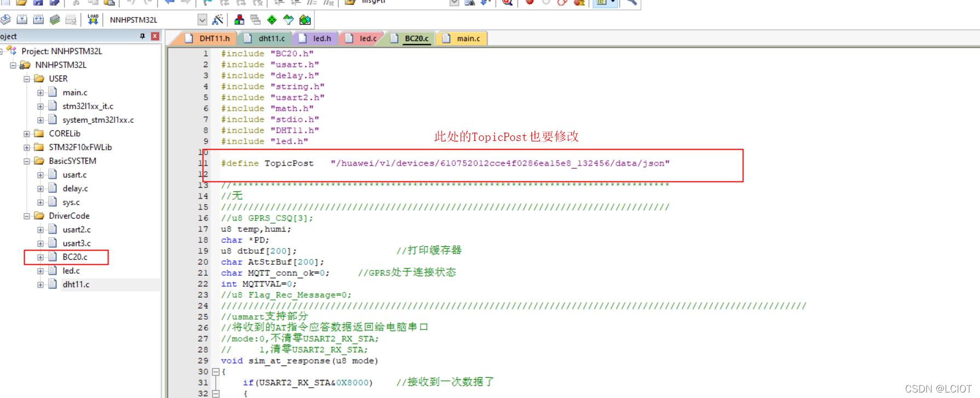980x398 pixels.
Task: Collapse the NNHPSTM32L target node
Action: coord(13,65)
